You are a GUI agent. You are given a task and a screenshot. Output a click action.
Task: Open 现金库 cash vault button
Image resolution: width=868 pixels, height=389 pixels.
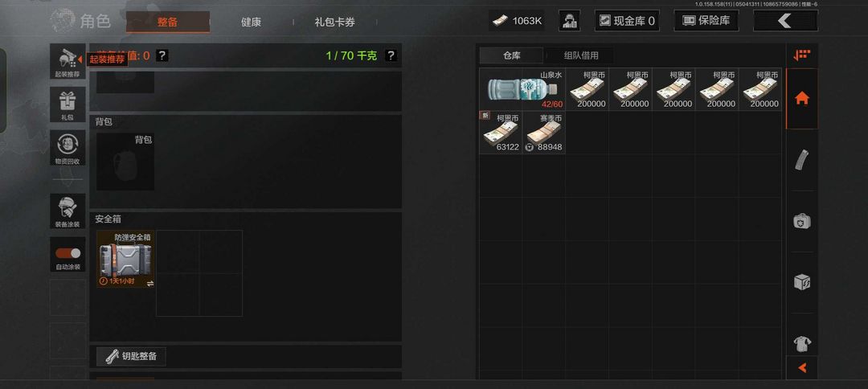click(627, 21)
